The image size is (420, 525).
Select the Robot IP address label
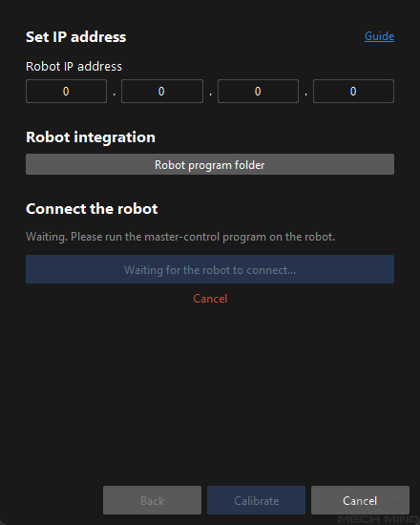74,66
